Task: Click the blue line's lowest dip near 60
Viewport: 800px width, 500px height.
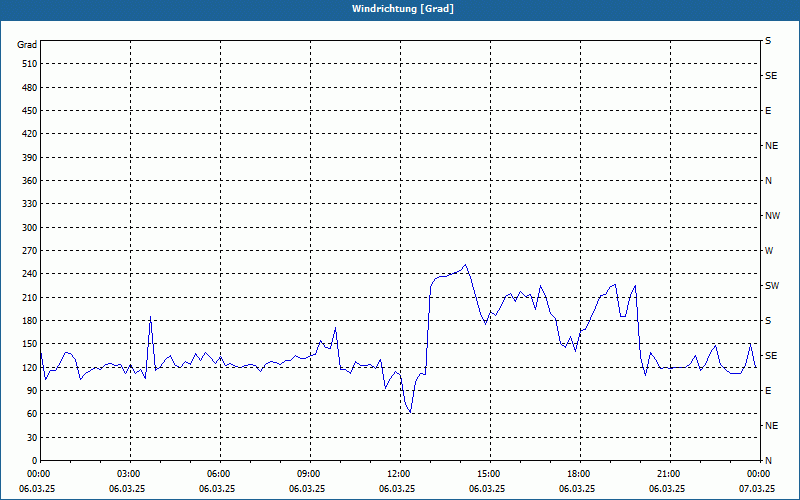Action: [x=410, y=412]
